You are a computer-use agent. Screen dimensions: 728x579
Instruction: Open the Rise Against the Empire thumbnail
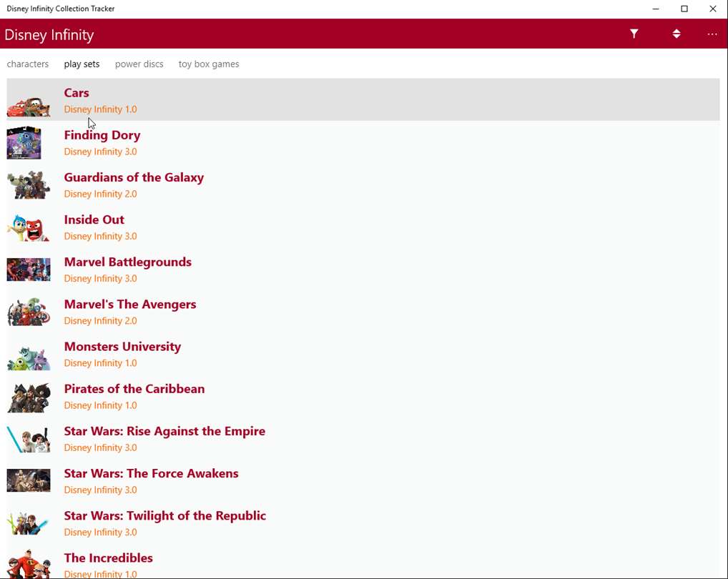29,440
